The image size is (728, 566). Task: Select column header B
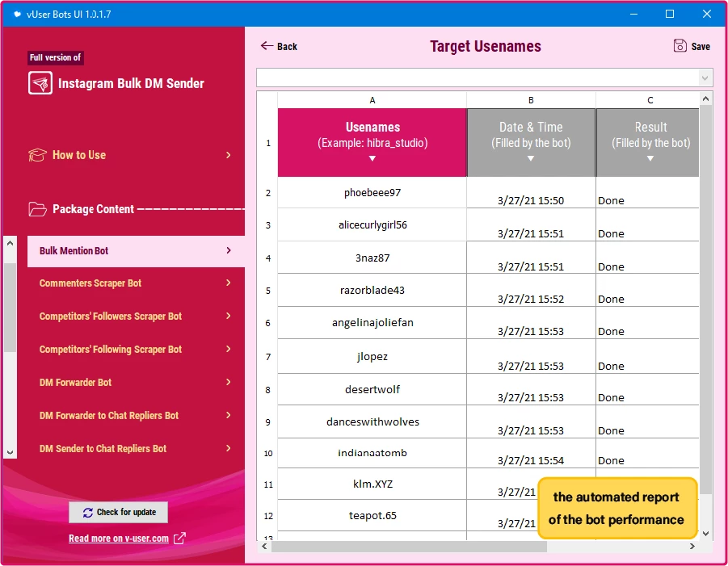tap(531, 100)
